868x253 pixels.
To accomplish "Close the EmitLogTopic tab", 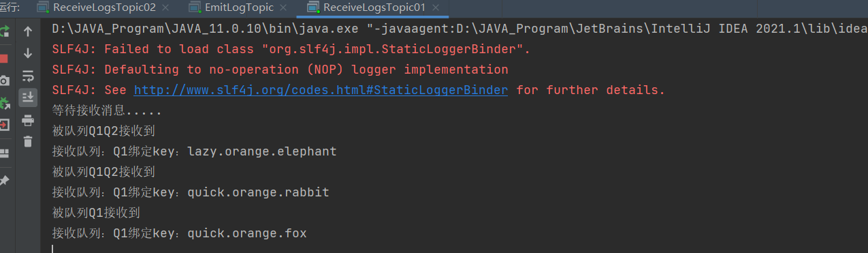I will 285,8.
